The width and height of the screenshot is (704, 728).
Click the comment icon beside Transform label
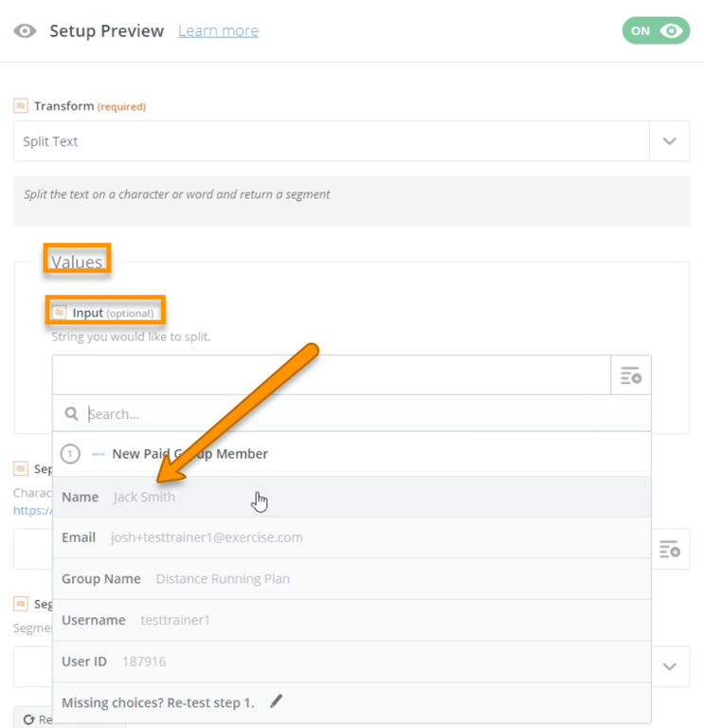coord(21,106)
